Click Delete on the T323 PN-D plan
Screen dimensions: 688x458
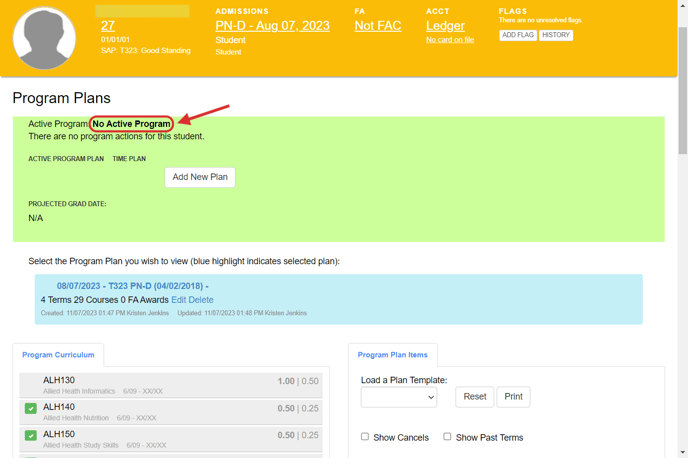201,300
